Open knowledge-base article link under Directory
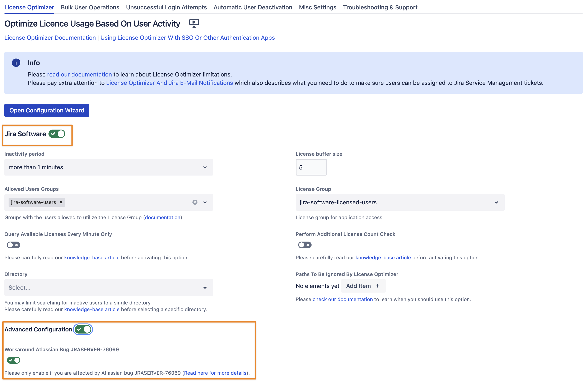The width and height of the screenshot is (588, 382). click(92, 309)
